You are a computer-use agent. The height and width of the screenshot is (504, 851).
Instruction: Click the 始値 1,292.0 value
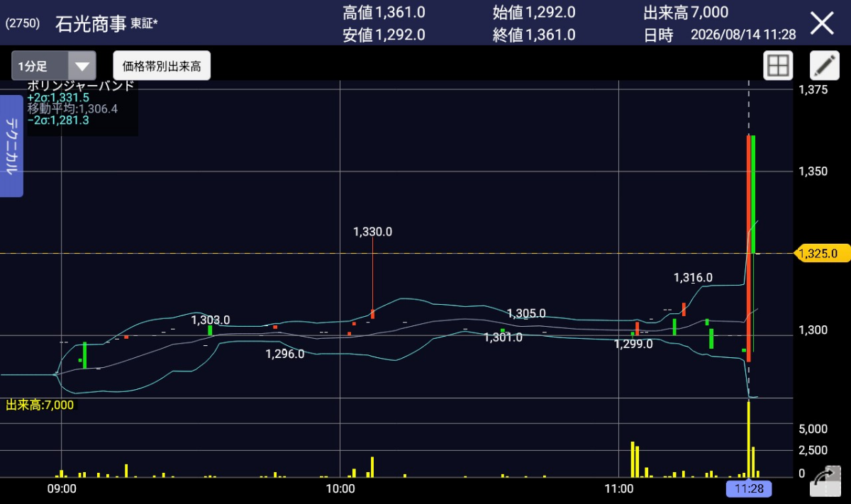(534, 12)
